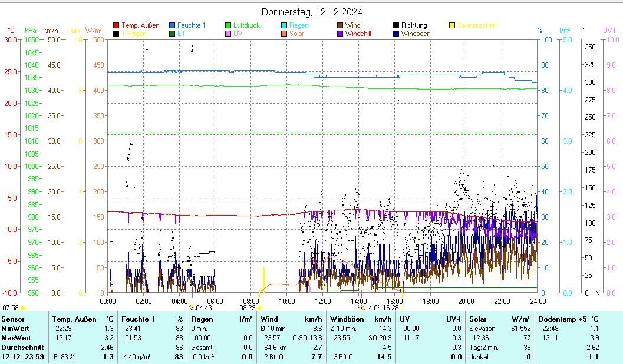Select the MaxWert row label
Image resolution: width=623 pixels, height=364 pixels.
tap(15, 338)
